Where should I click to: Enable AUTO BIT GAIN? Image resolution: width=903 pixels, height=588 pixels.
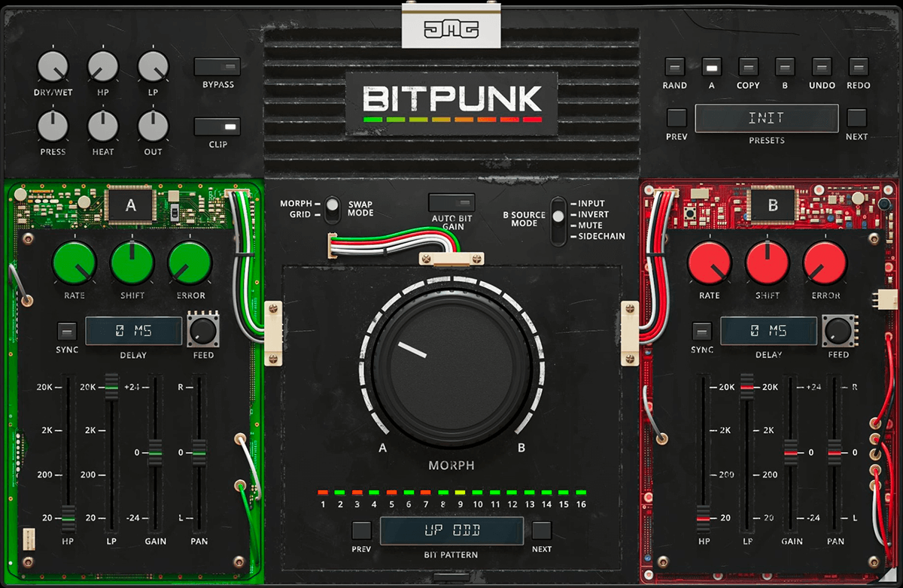[451, 202]
